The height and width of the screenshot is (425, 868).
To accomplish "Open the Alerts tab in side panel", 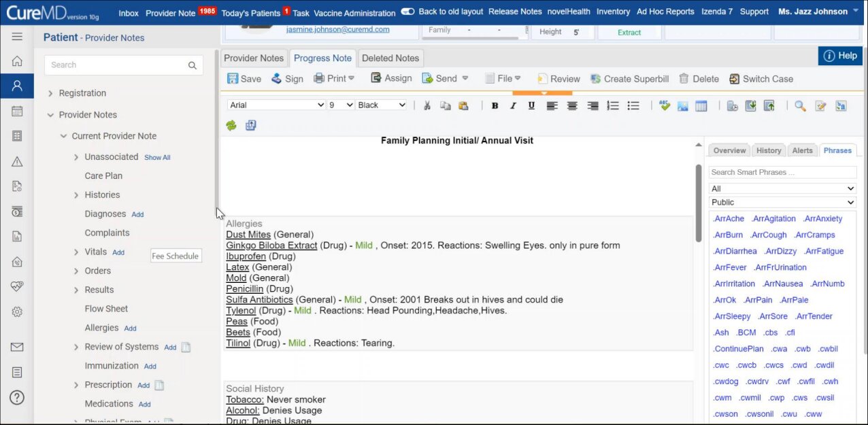I will (802, 150).
